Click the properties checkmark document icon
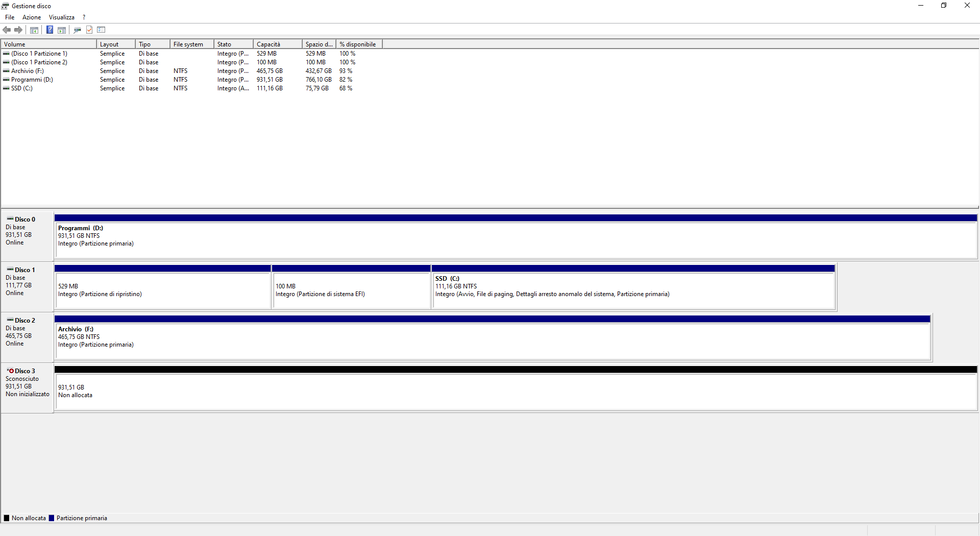 (x=89, y=30)
